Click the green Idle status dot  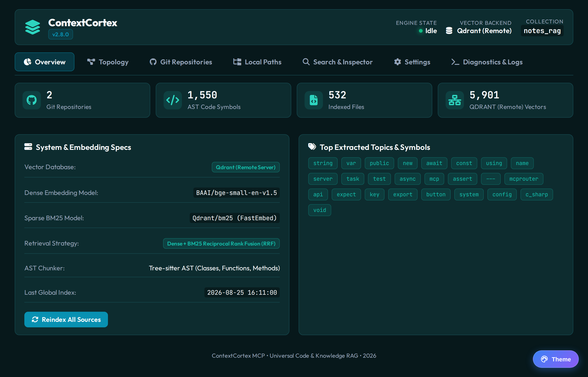click(x=421, y=31)
